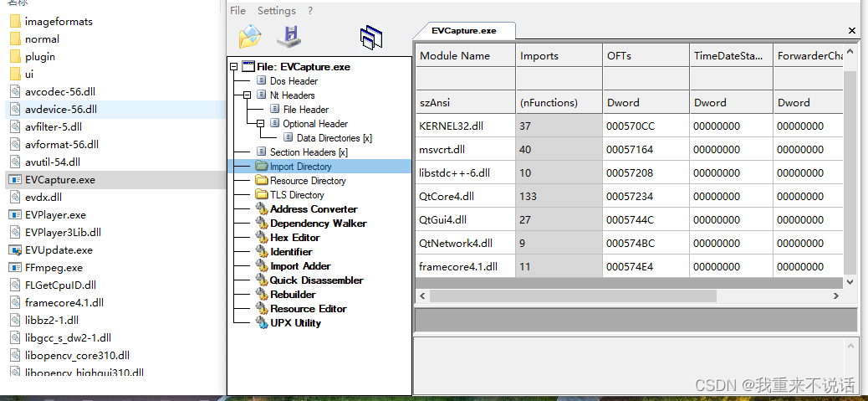Select Dos Header in the tree
This screenshot has height=401, width=868.
tap(294, 81)
